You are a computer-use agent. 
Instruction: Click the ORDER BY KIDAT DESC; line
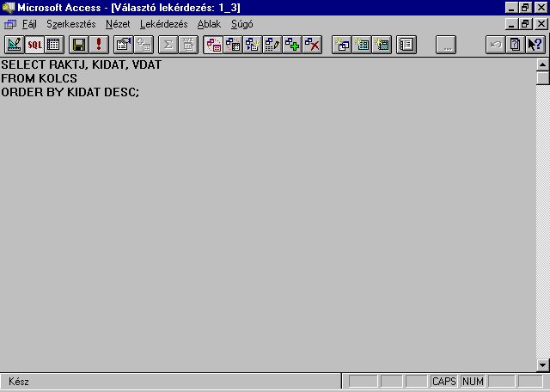pos(70,92)
